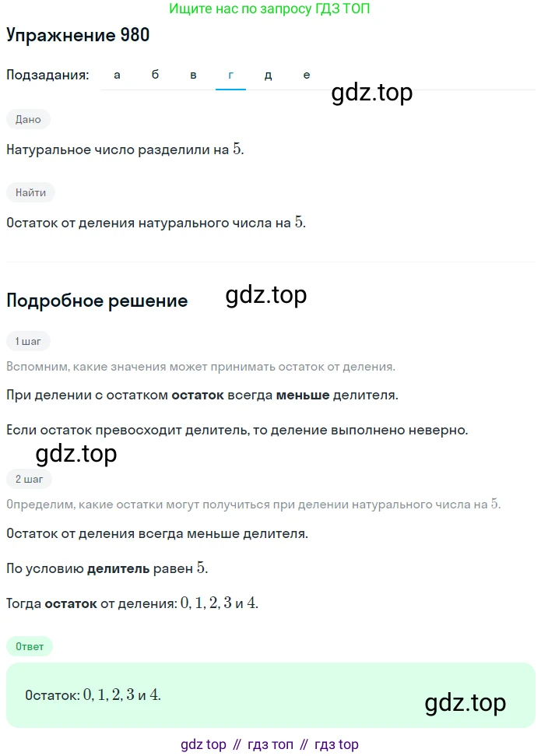This screenshot has height=756, width=541.
Task: Click the gdz.top watermark inside answer box
Action: point(465,703)
